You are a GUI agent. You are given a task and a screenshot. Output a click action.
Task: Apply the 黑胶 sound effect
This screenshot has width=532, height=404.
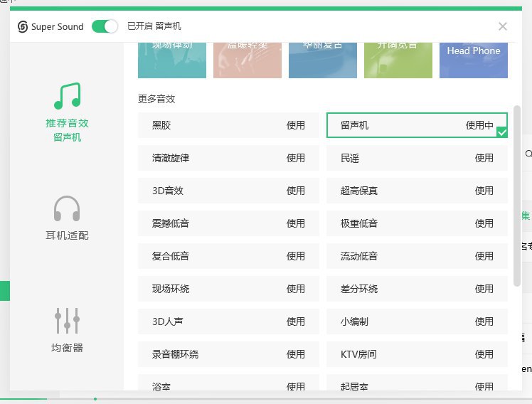tap(295, 125)
